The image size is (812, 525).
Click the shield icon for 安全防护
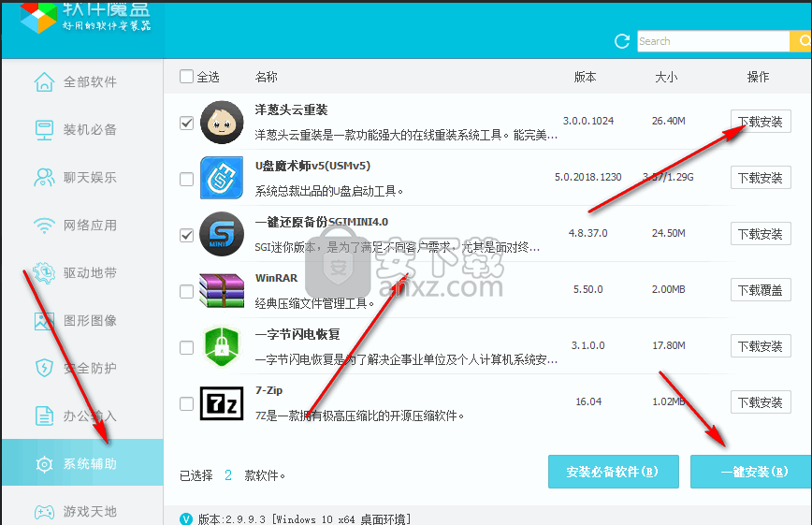point(44,368)
